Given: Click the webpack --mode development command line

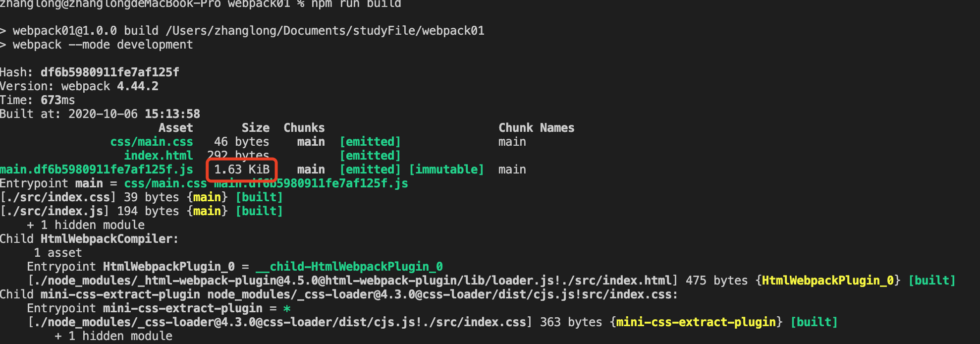Looking at the screenshot, I should click(103, 45).
